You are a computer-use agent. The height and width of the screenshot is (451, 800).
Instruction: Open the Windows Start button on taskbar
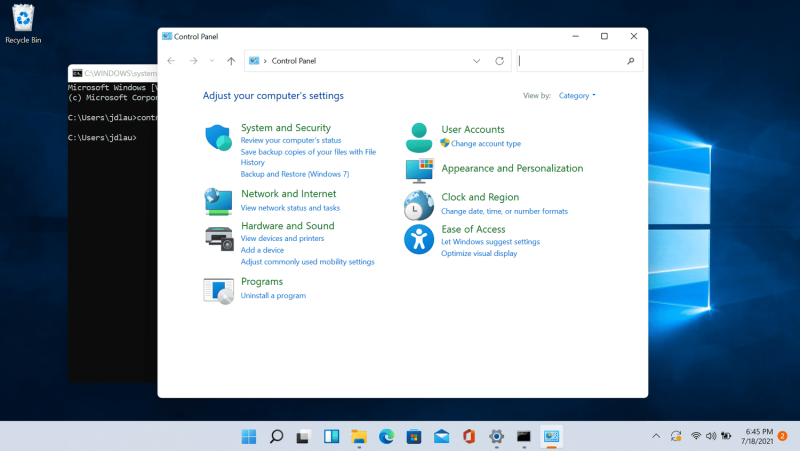tap(248, 436)
